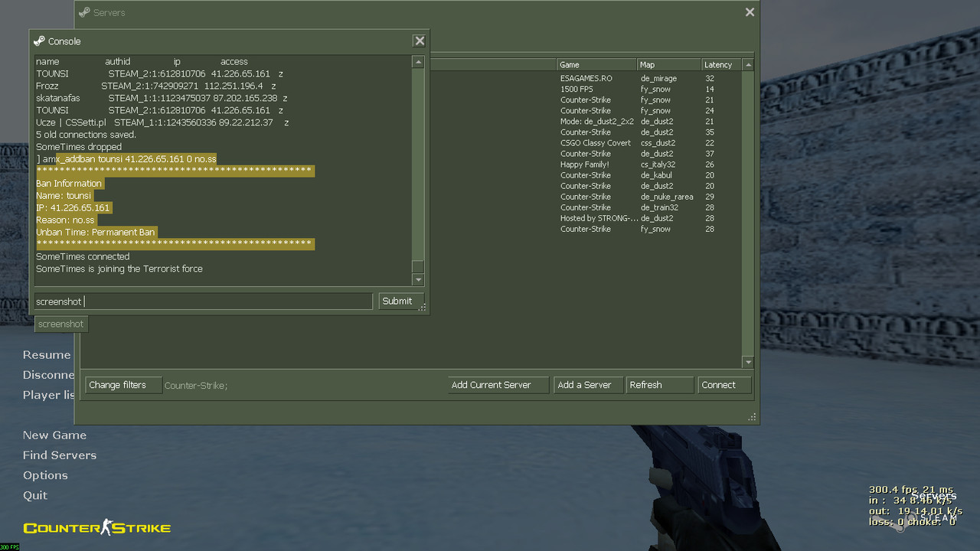
Task: Click the Ban Information console line
Action: point(69,184)
